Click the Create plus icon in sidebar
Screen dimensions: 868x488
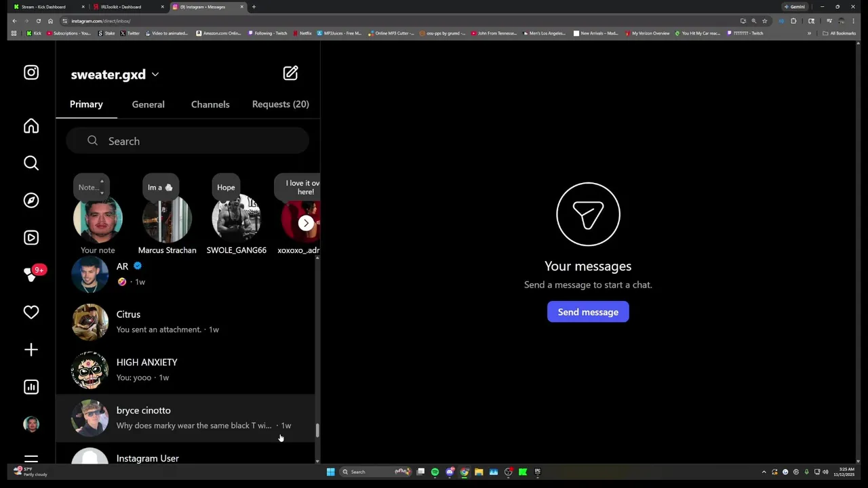[31, 350]
